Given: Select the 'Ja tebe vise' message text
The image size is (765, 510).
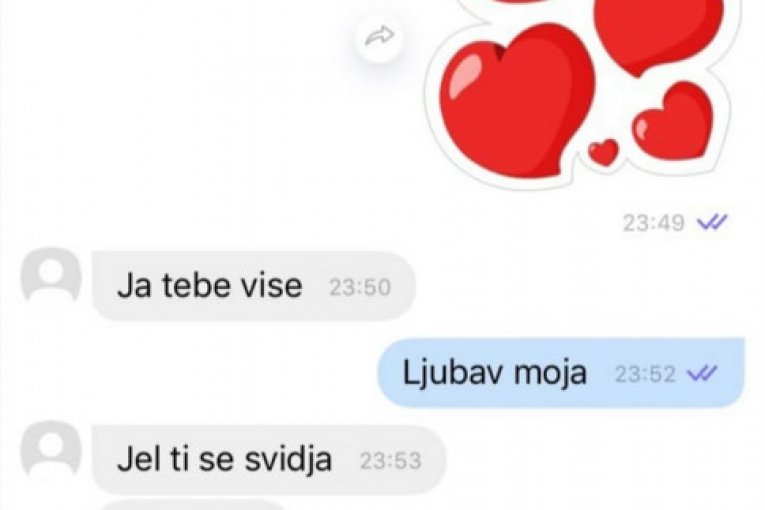Looking at the screenshot, I should pyautogui.click(x=209, y=286).
